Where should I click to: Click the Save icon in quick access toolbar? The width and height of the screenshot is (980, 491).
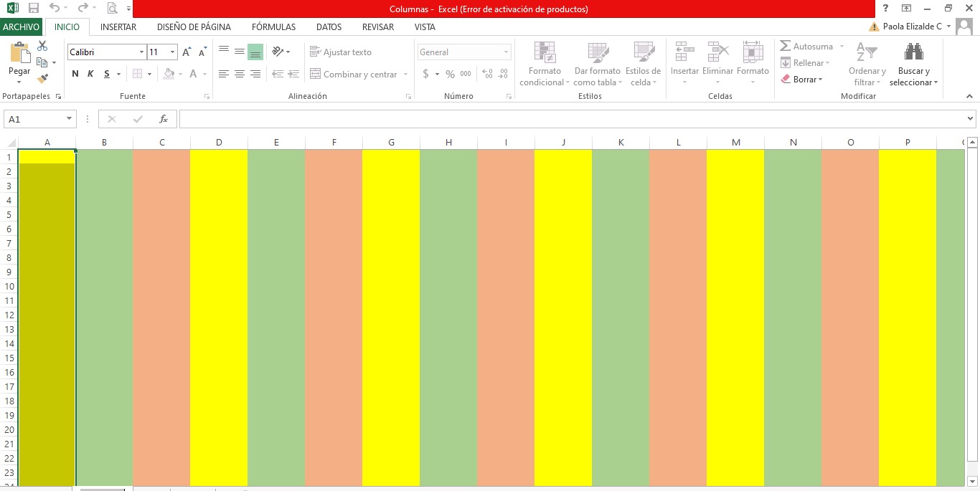coord(33,9)
